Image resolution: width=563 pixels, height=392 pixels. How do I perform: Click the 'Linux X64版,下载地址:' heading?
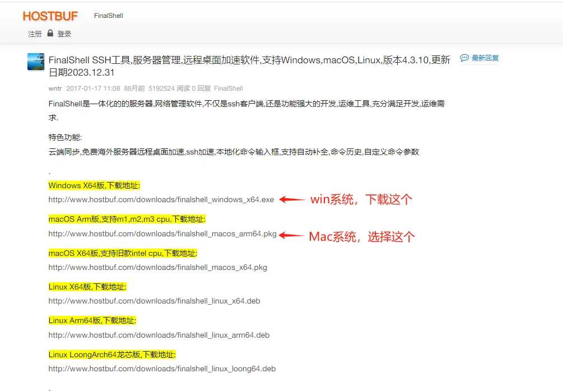(x=87, y=287)
